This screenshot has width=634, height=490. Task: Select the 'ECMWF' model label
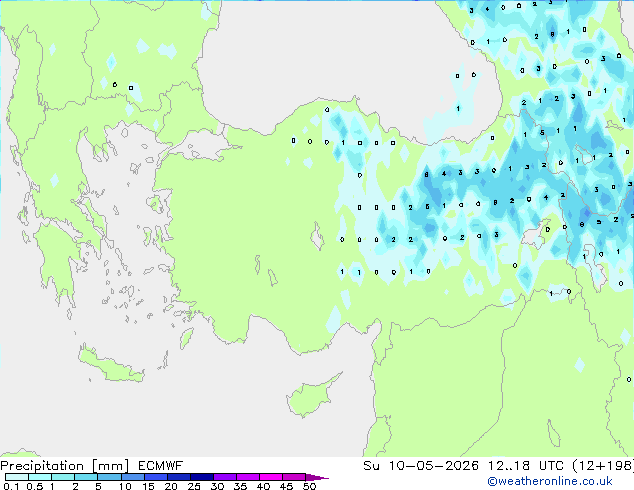(161, 466)
